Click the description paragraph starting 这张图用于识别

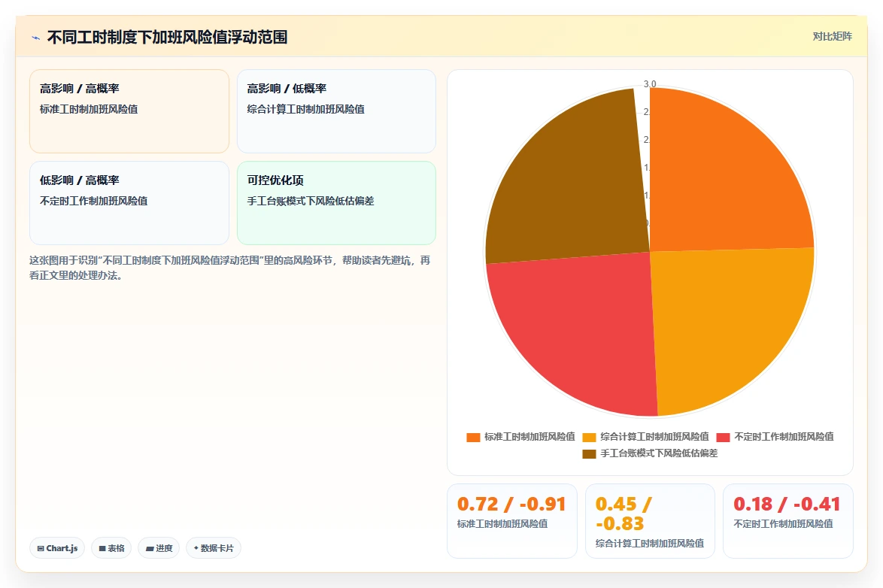click(229, 268)
